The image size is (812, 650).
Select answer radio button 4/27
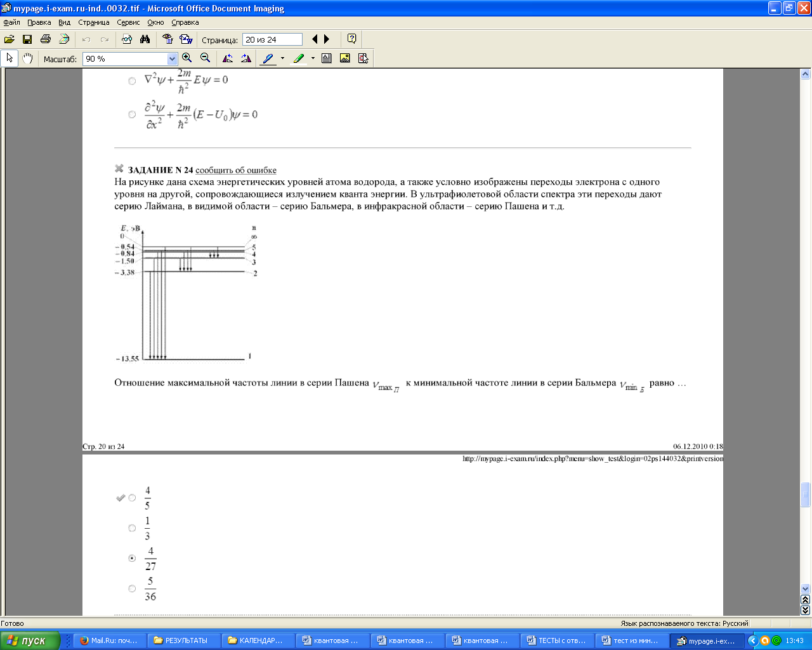[132, 559]
